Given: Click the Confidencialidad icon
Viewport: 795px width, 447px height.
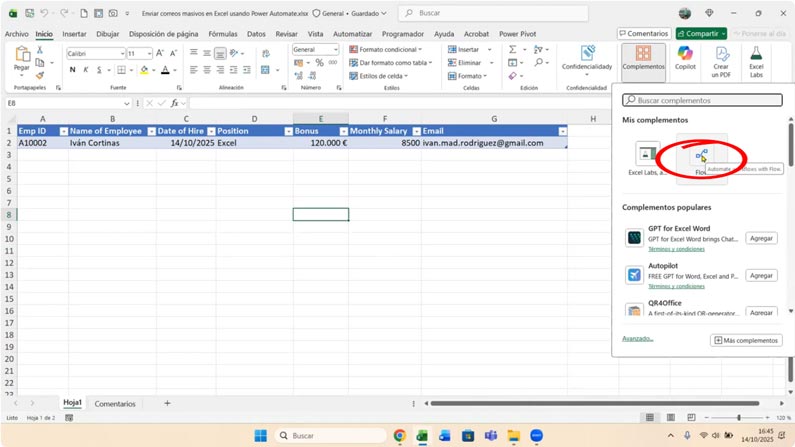Looking at the screenshot, I should point(587,53).
